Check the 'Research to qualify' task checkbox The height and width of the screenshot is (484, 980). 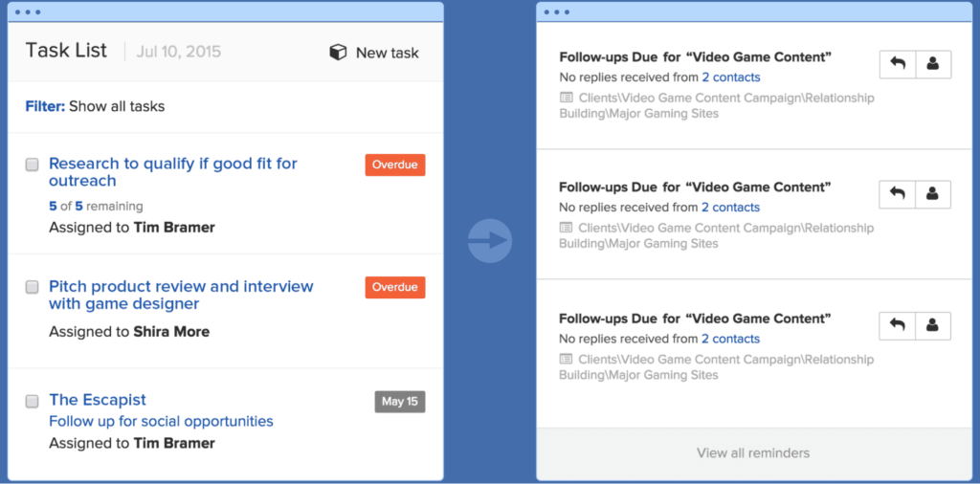pyautogui.click(x=32, y=165)
